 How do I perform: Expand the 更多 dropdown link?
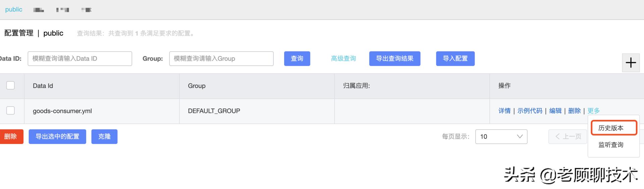593,111
